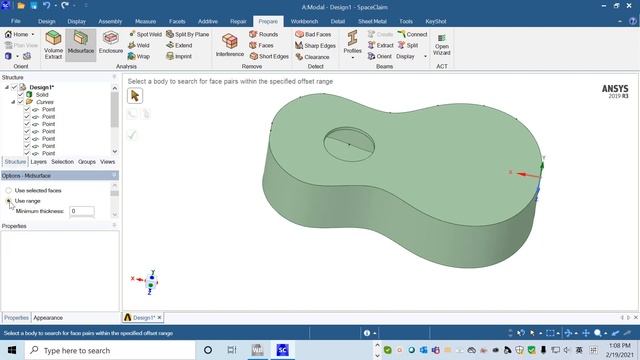
Task: Select the 'Use range' radio button
Action: click(9, 201)
